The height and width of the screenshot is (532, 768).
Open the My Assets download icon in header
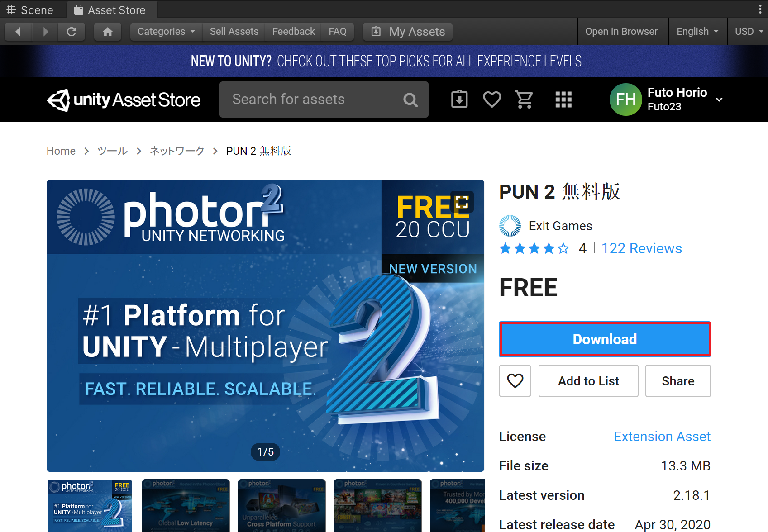coord(459,100)
